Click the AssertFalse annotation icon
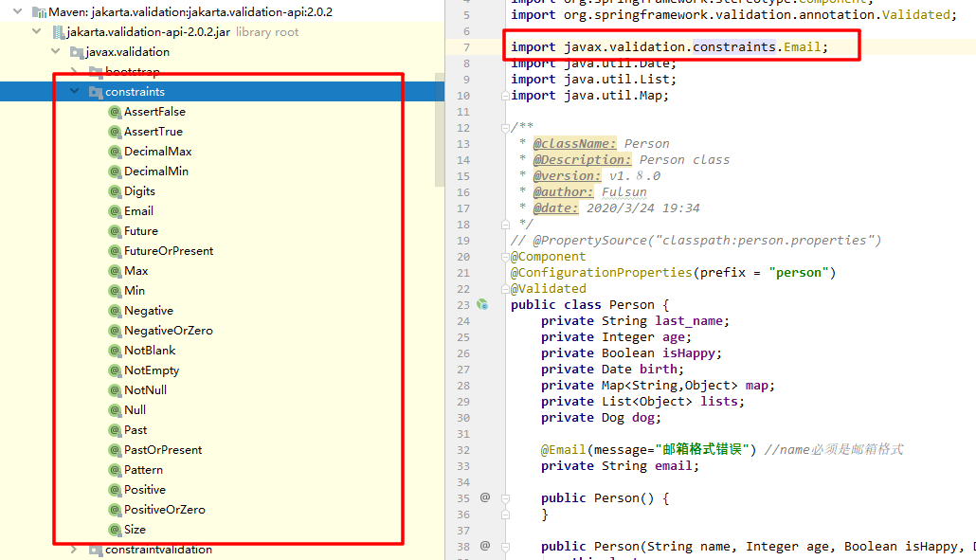The height and width of the screenshot is (560, 976). [115, 112]
